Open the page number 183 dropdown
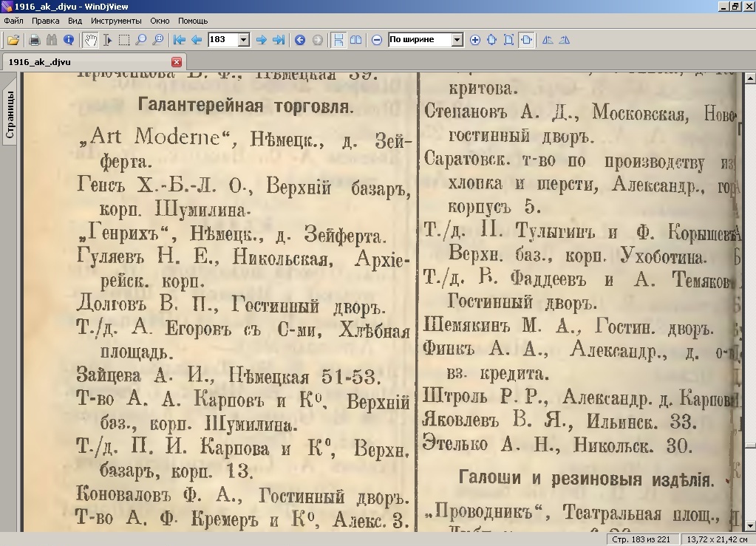Image resolution: width=756 pixels, height=546 pixels. (244, 40)
